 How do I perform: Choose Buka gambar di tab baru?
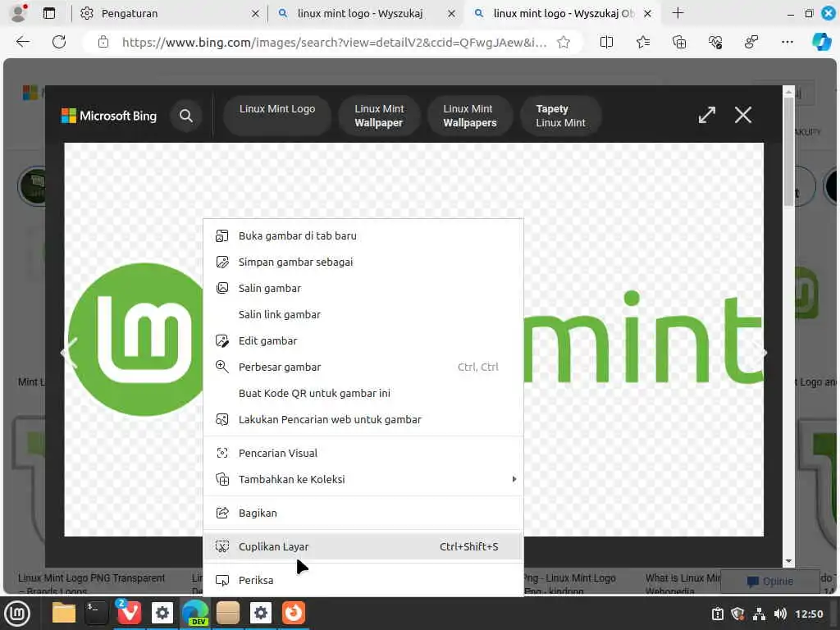click(363, 235)
